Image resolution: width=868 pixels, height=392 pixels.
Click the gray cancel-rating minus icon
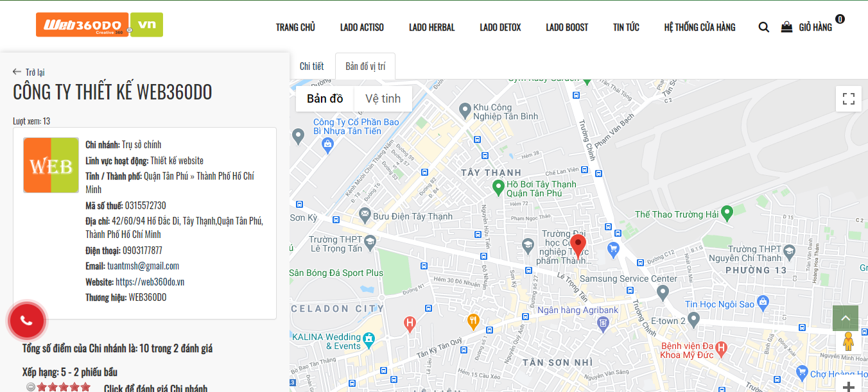[x=30, y=387]
